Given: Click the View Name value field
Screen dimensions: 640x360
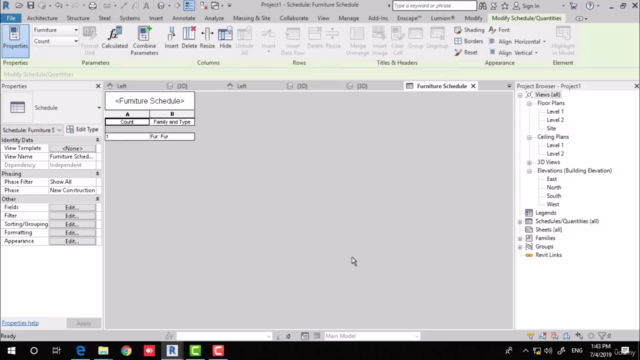Looking at the screenshot, I should point(72,157).
